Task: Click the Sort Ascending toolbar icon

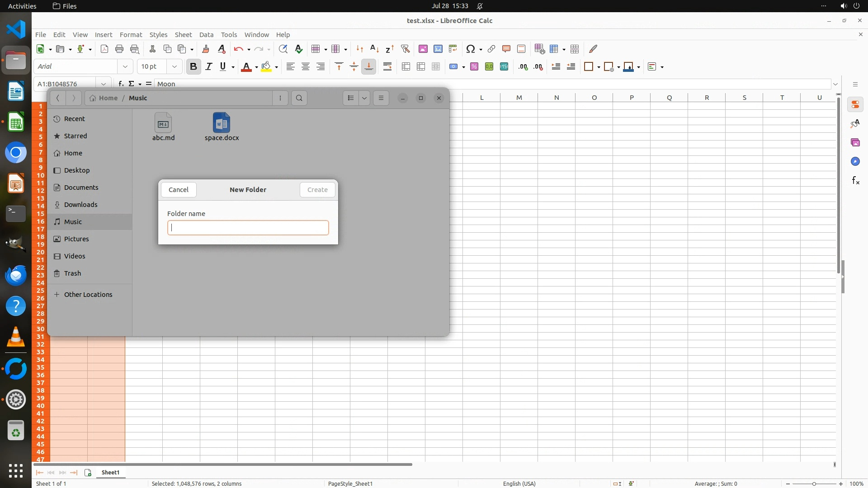Action: click(374, 49)
